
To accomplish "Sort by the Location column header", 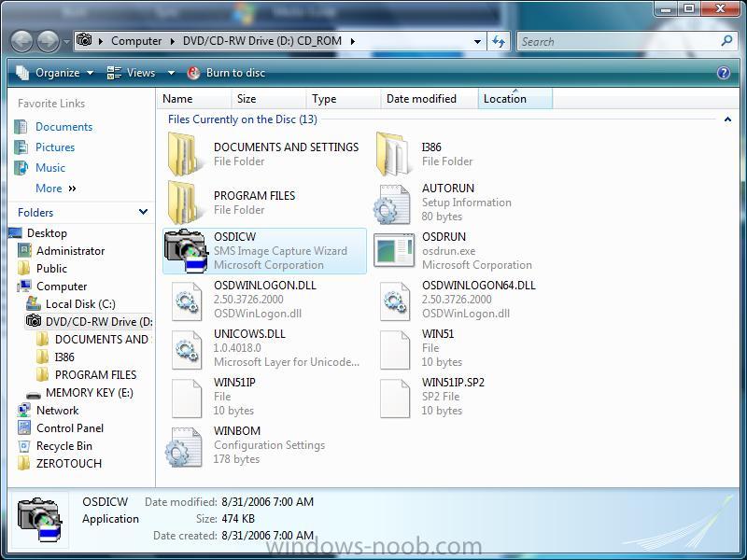I will point(515,99).
